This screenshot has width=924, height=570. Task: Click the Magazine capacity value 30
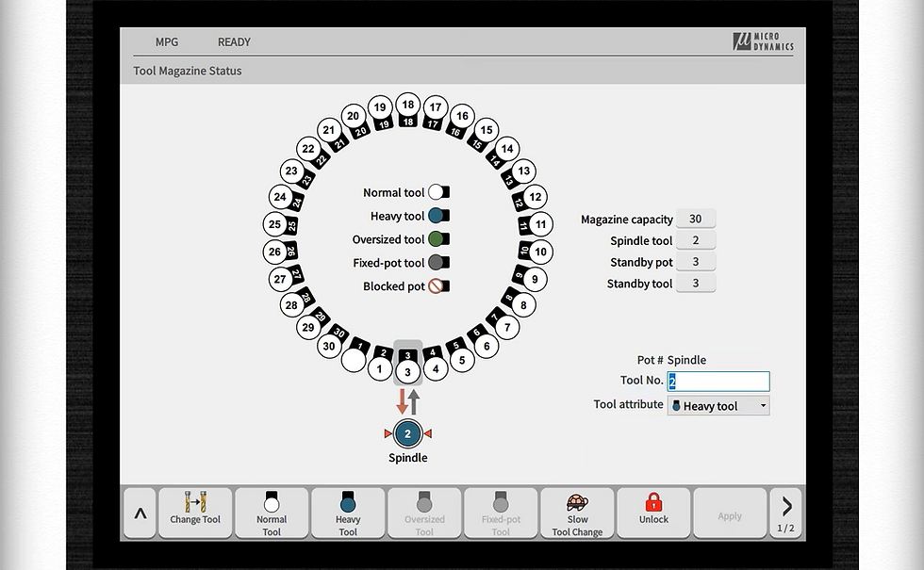[696, 219]
